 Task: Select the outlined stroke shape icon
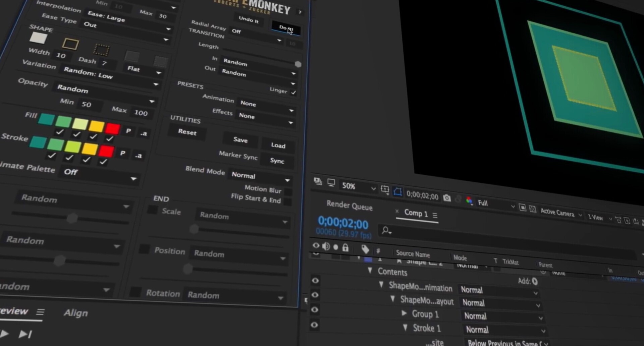[x=70, y=44]
